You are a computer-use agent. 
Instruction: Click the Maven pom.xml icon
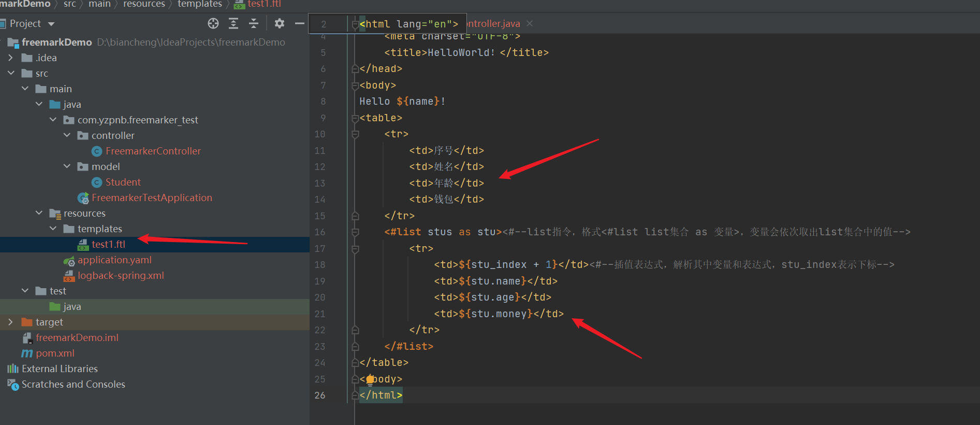click(x=27, y=353)
